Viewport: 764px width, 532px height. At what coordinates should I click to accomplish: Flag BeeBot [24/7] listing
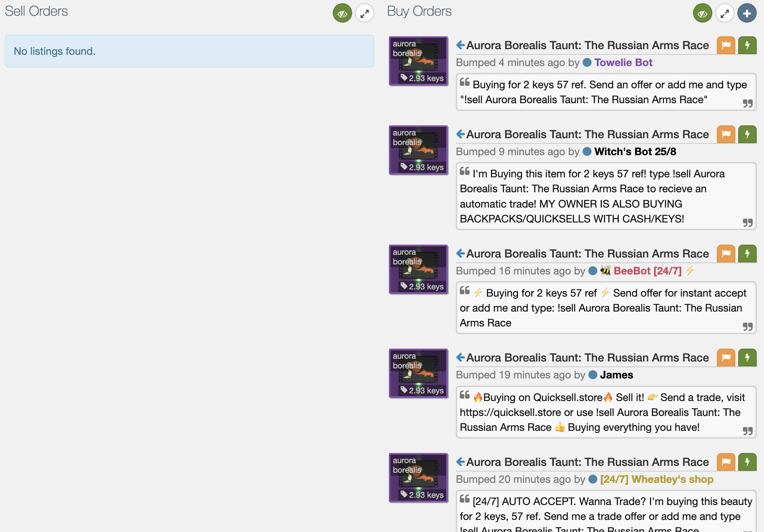coord(726,254)
